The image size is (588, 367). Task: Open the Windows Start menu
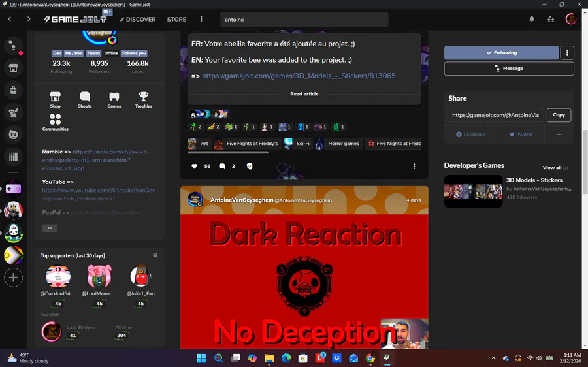pyautogui.click(x=201, y=359)
